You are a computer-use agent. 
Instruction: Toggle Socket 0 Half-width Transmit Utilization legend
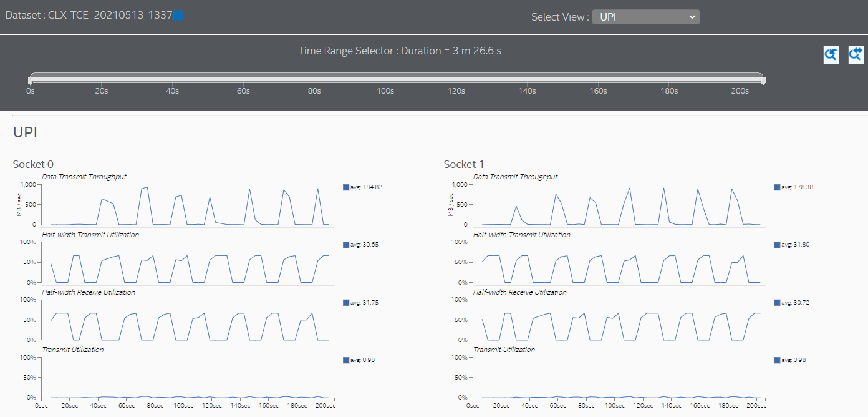(346, 245)
